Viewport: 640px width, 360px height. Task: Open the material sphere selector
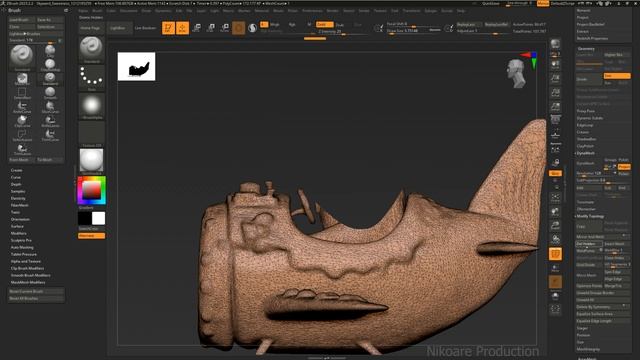point(91,160)
